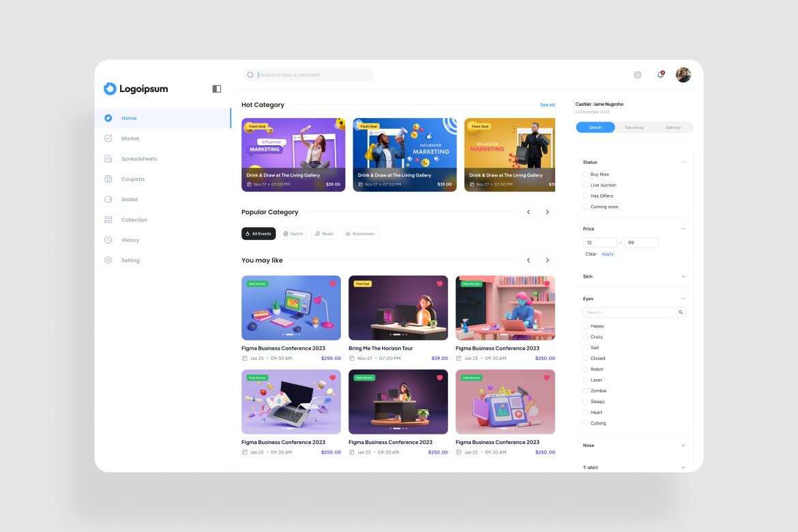
Task: Switch to the Delivery tab
Action: pos(673,128)
